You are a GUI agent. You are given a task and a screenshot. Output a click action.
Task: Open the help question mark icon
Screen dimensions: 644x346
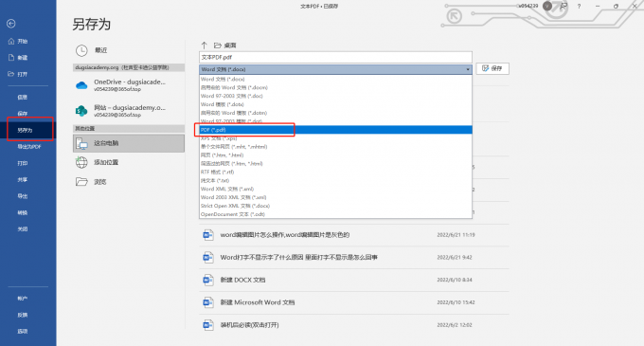[579, 7]
